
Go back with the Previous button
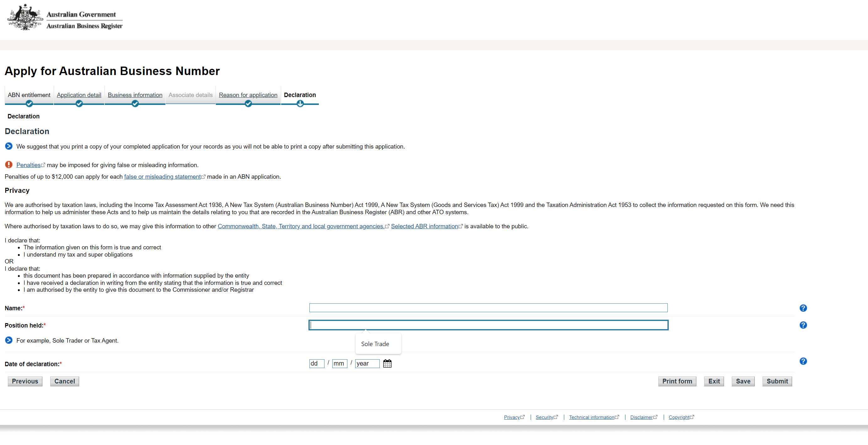pyautogui.click(x=25, y=381)
